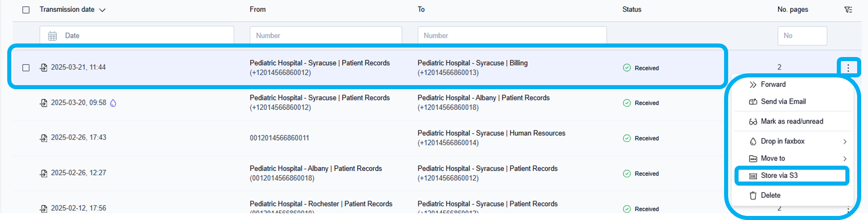Click the faxbox drop icon beside 2025-03-20, 09:58
This screenshot has height=220, width=868.
113,103
